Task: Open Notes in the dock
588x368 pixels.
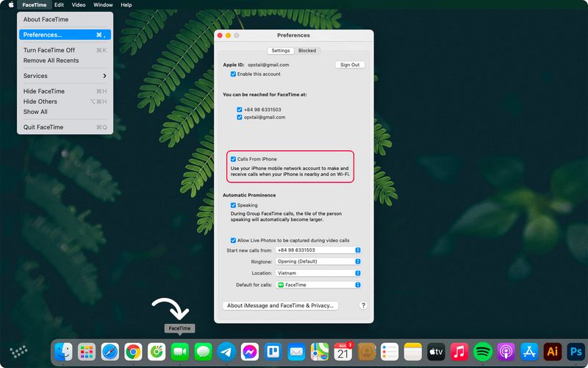Action: (x=413, y=352)
